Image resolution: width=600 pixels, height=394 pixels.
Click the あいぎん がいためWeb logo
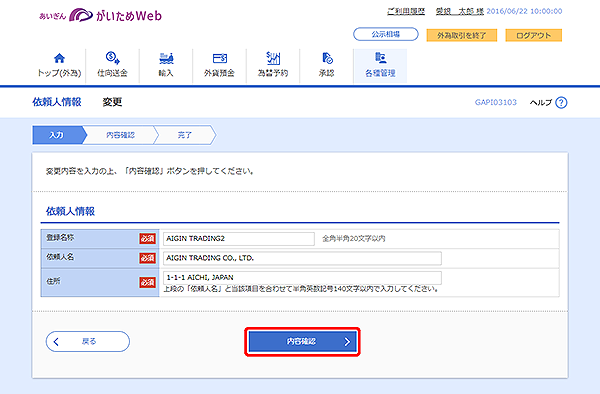coord(101,15)
